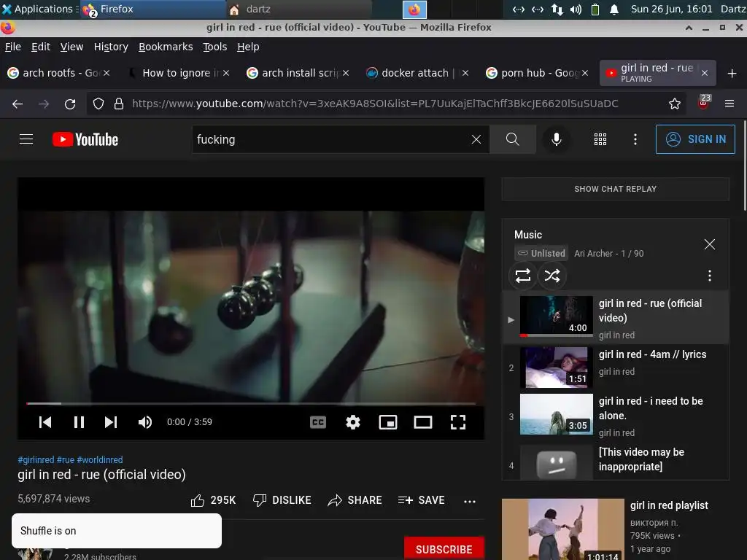Click the #girlinred hashtag
This screenshot has height=560, width=747.
[36, 459]
